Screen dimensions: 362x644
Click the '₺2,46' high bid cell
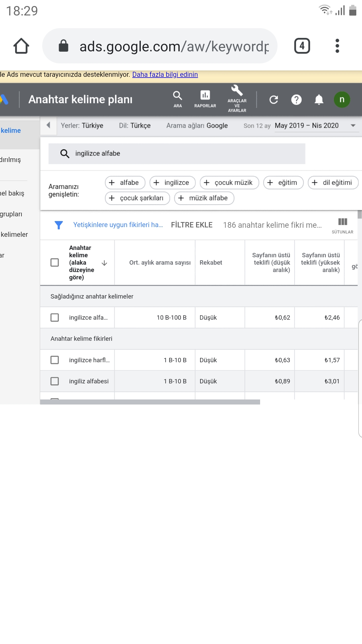click(x=332, y=318)
